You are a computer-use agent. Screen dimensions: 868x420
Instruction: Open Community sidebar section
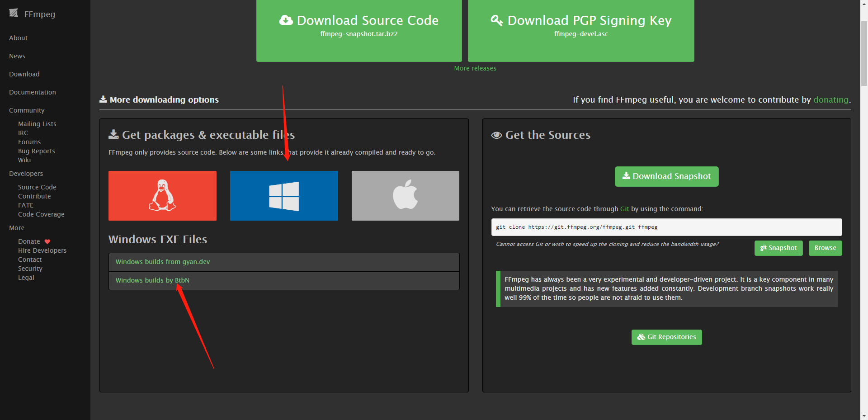tap(27, 110)
